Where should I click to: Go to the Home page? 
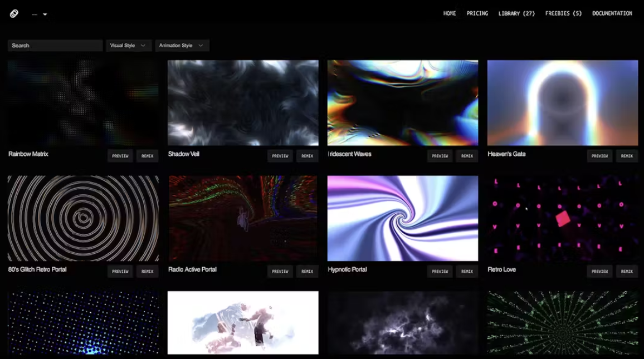click(450, 13)
